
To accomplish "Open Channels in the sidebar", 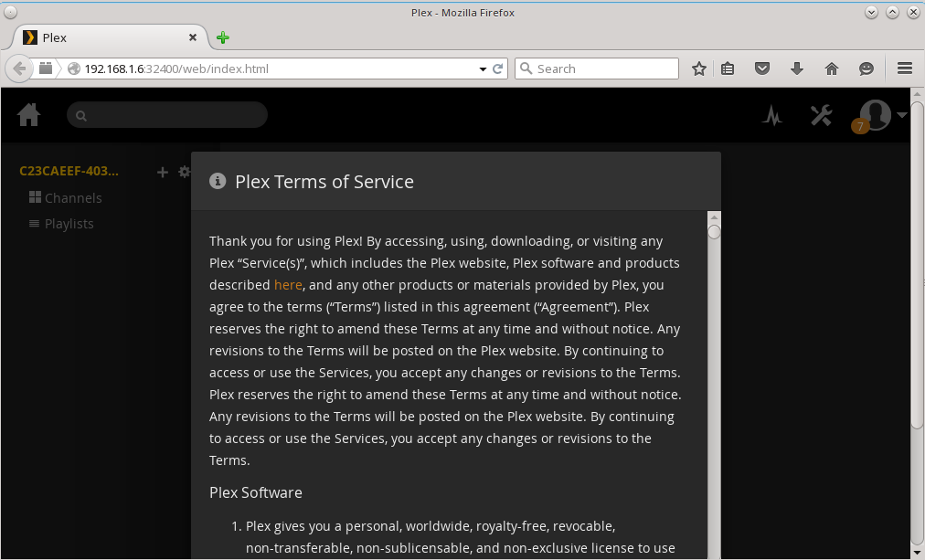I will pyautogui.click(x=66, y=198).
